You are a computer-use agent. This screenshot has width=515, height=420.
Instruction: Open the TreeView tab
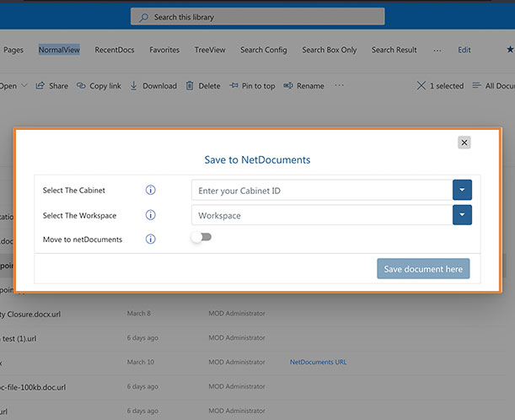tap(210, 50)
